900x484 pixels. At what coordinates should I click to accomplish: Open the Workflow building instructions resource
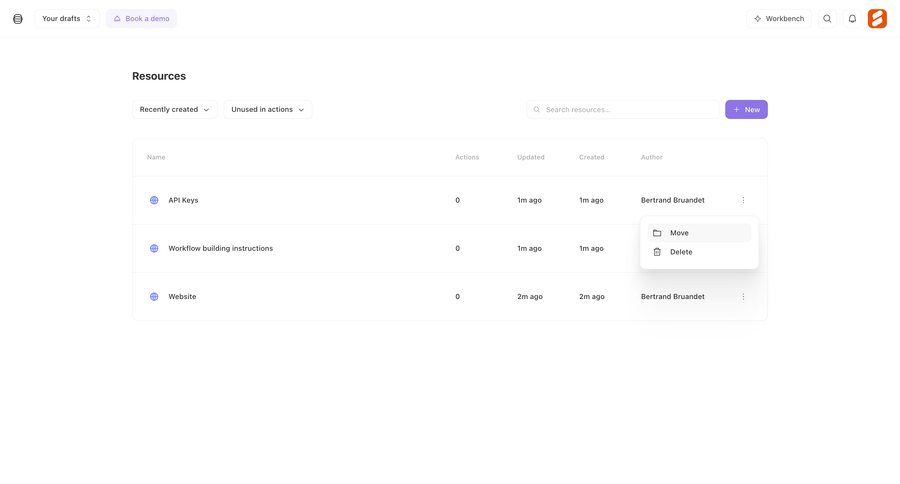tap(220, 249)
